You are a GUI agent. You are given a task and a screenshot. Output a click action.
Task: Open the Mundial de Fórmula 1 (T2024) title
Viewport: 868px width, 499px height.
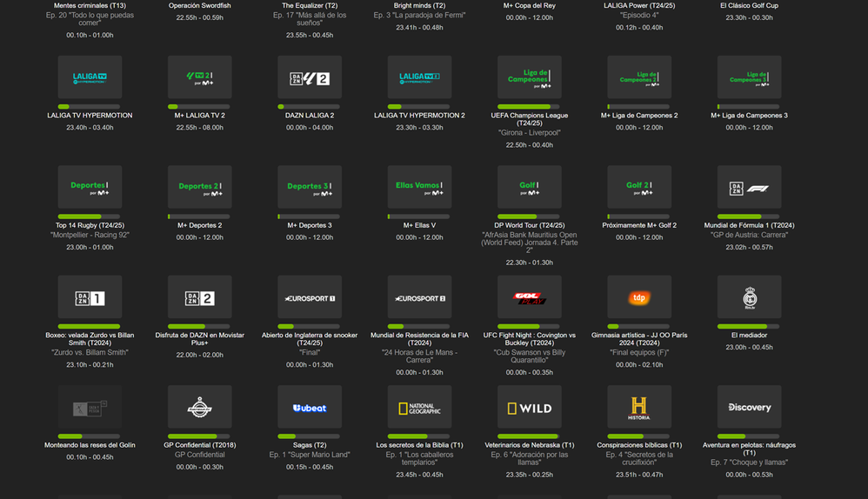click(x=749, y=225)
